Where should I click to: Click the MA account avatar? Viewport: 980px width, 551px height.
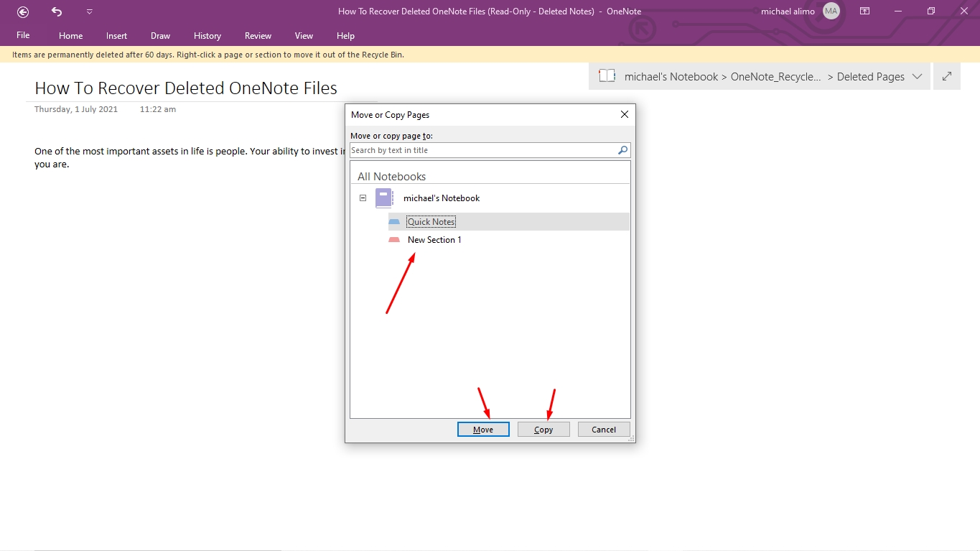coord(831,11)
